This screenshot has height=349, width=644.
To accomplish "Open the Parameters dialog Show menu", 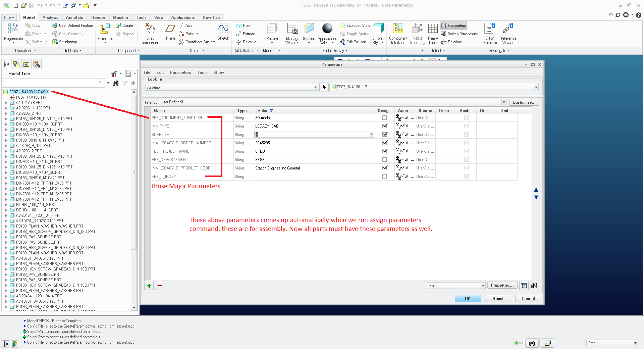I will point(218,72).
